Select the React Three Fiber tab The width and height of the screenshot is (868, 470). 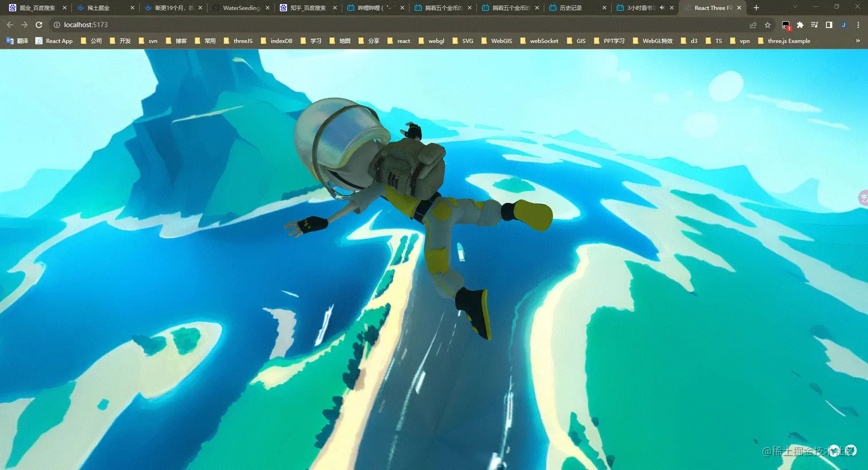pos(712,8)
